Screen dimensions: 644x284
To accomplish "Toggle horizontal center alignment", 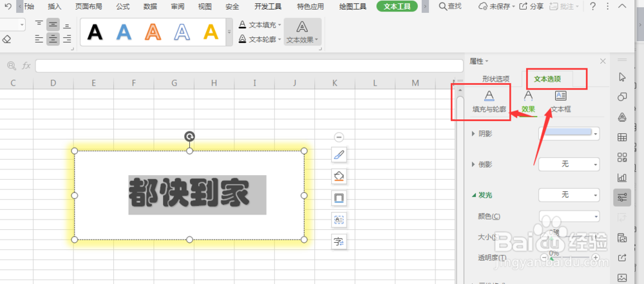I will 53,39.
